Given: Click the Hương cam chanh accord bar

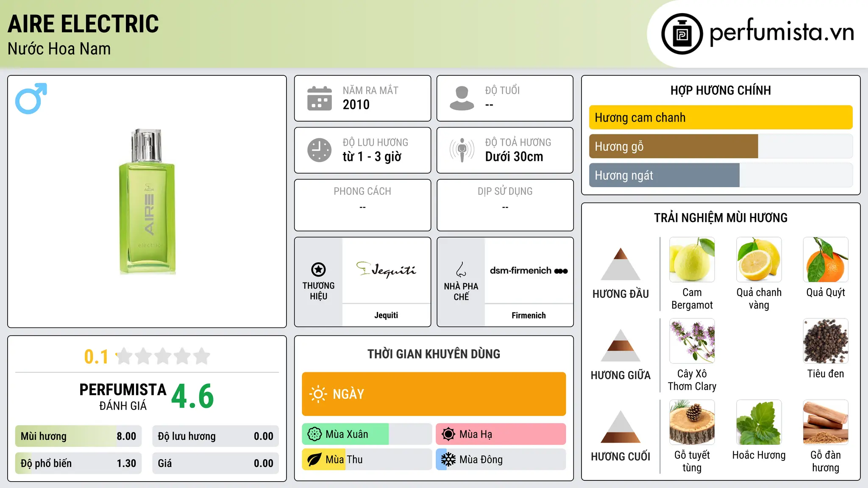Looking at the screenshot, I should click(x=721, y=117).
